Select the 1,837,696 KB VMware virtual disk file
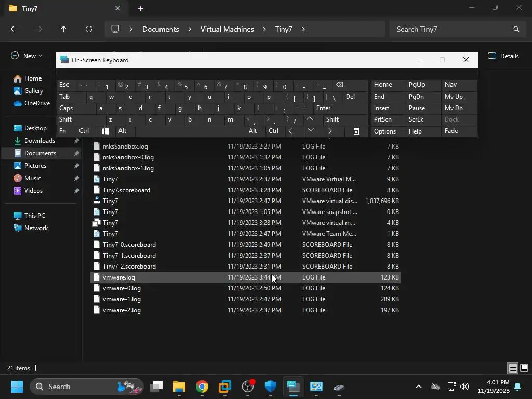Image resolution: width=532 pixels, height=399 pixels. click(x=246, y=201)
